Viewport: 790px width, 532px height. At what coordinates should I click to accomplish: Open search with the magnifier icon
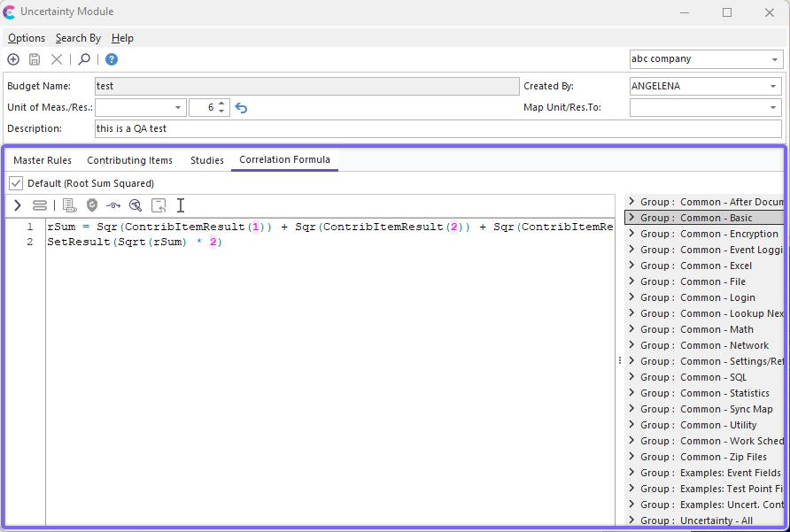point(84,59)
